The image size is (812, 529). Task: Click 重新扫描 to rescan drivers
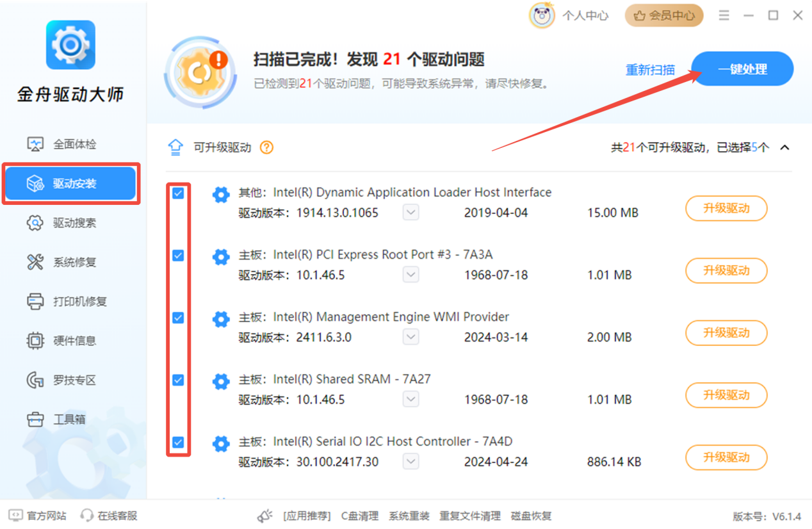(651, 70)
